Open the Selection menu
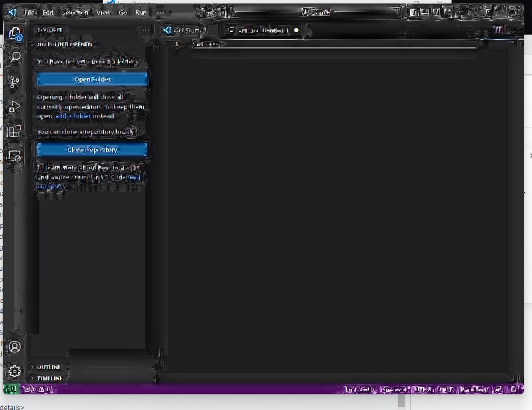 click(74, 13)
